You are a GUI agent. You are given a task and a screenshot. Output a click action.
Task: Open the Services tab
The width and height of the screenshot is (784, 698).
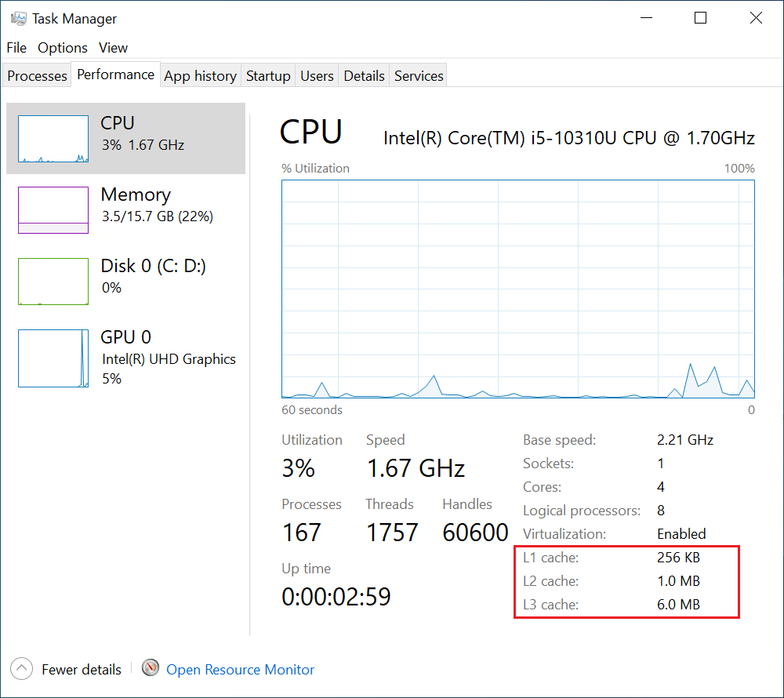[418, 75]
